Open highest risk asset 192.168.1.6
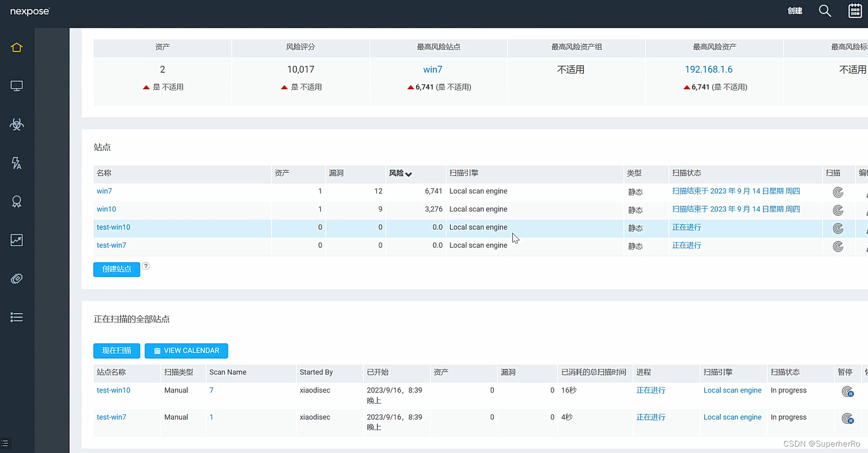This screenshot has height=453, width=868. pyautogui.click(x=709, y=70)
